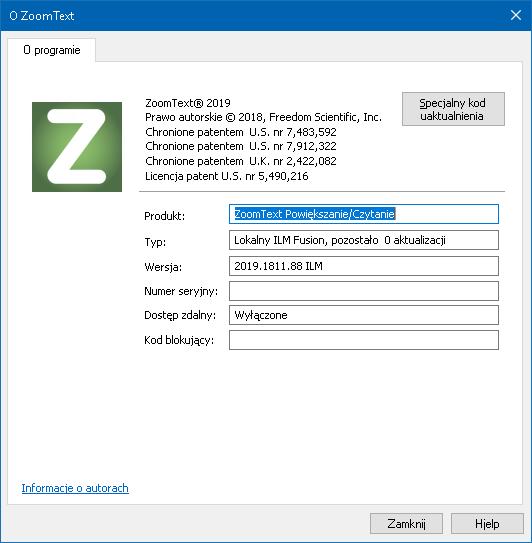Click the Hjelp button
The image size is (532, 543).
coord(487,524)
